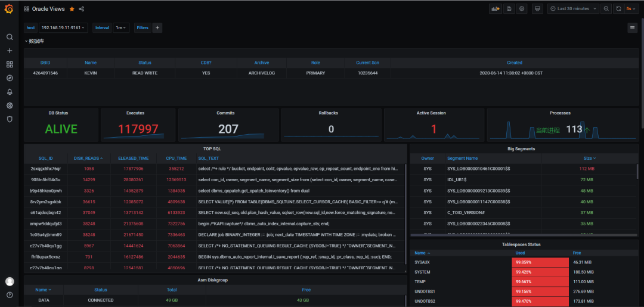Open the Last 30 minutes time picker

pos(573,8)
